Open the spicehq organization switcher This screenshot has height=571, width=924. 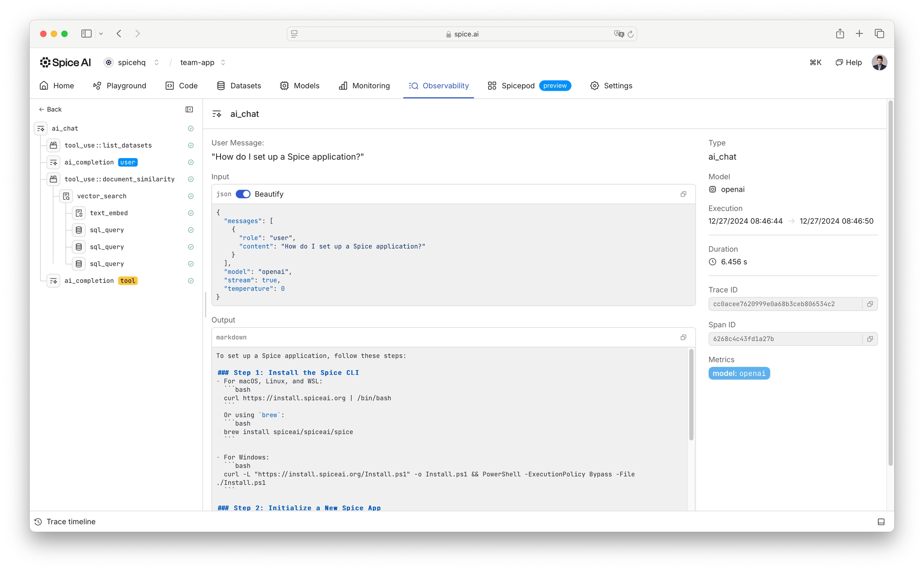pyautogui.click(x=156, y=63)
